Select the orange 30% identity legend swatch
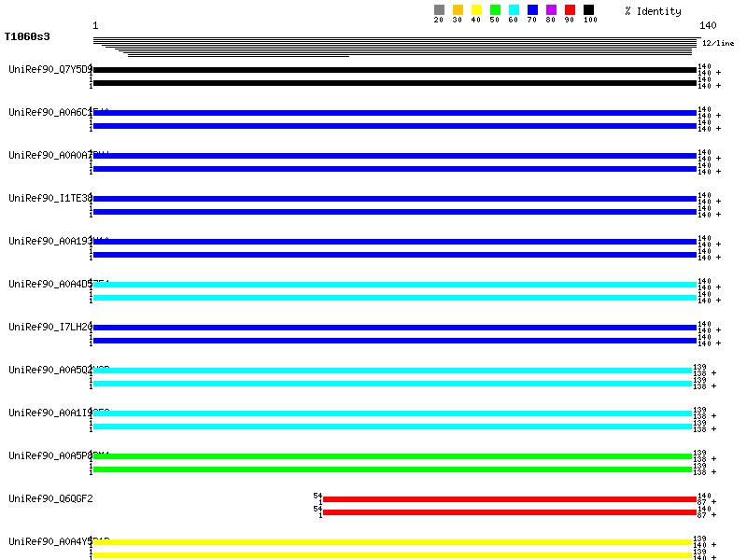This screenshot has width=747, height=560. [x=458, y=9]
